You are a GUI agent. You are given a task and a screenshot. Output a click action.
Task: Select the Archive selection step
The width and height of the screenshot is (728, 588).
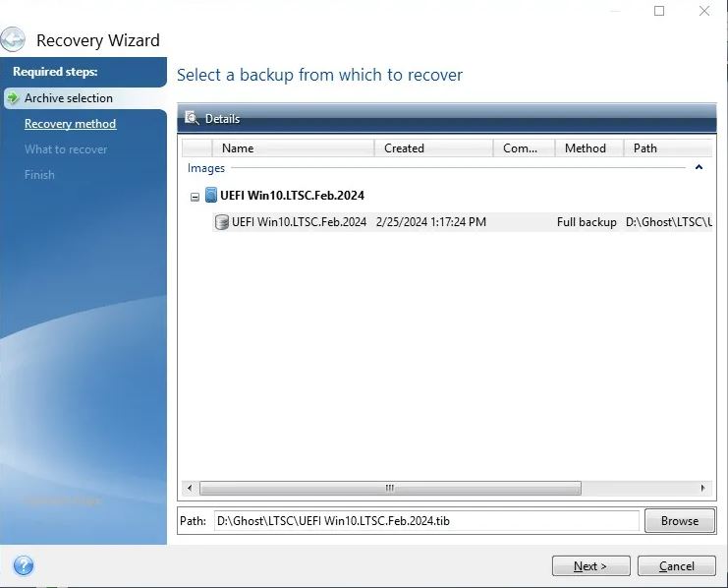click(68, 98)
